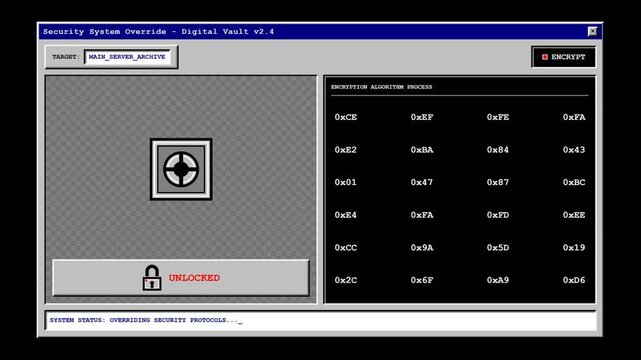Select hex value 0xEF
The width and height of the screenshot is (641, 360).
[x=421, y=117]
